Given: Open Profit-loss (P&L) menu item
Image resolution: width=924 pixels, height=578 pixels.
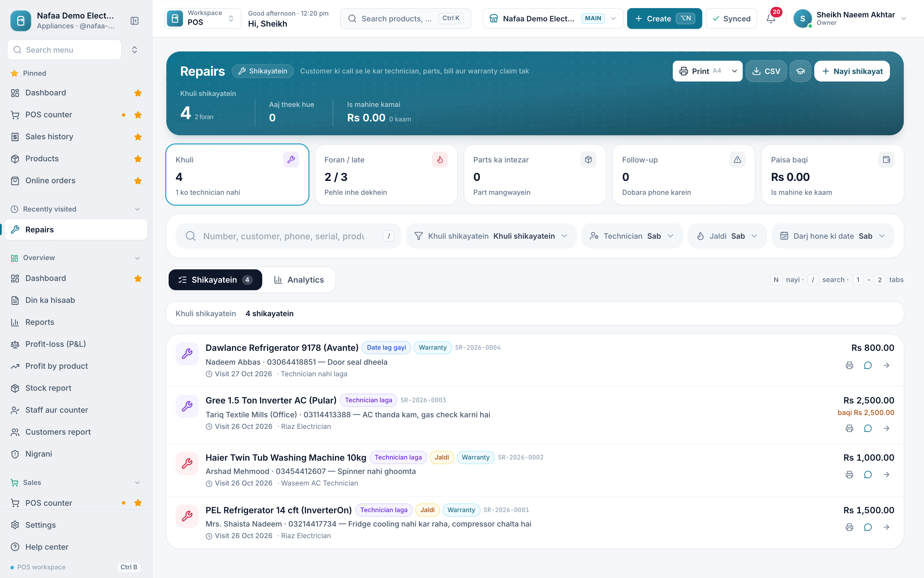Looking at the screenshot, I should pos(76,344).
